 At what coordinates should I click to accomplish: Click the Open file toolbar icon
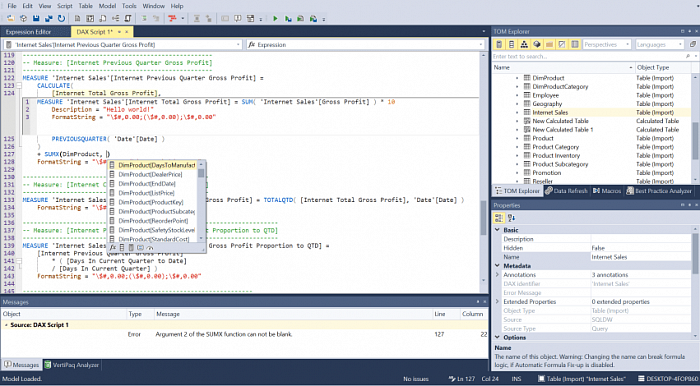click(x=10, y=19)
